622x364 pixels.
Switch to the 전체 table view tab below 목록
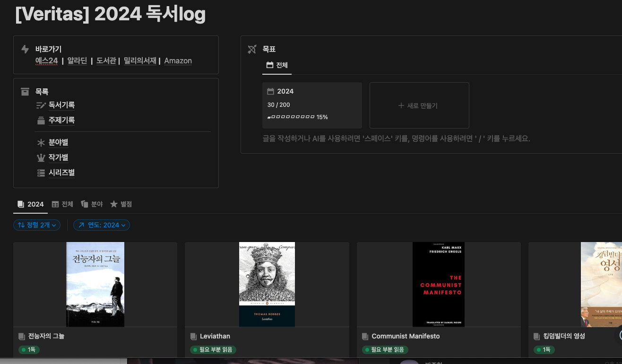click(x=62, y=204)
